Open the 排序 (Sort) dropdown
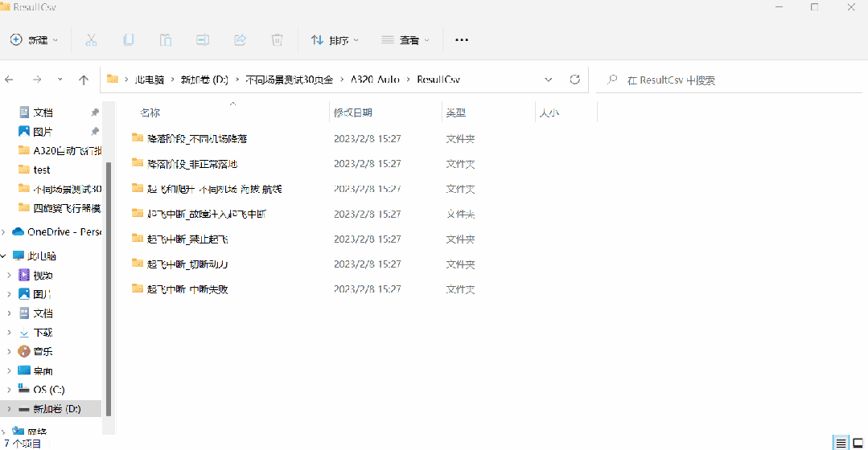The height and width of the screenshot is (450, 868). pos(335,40)
